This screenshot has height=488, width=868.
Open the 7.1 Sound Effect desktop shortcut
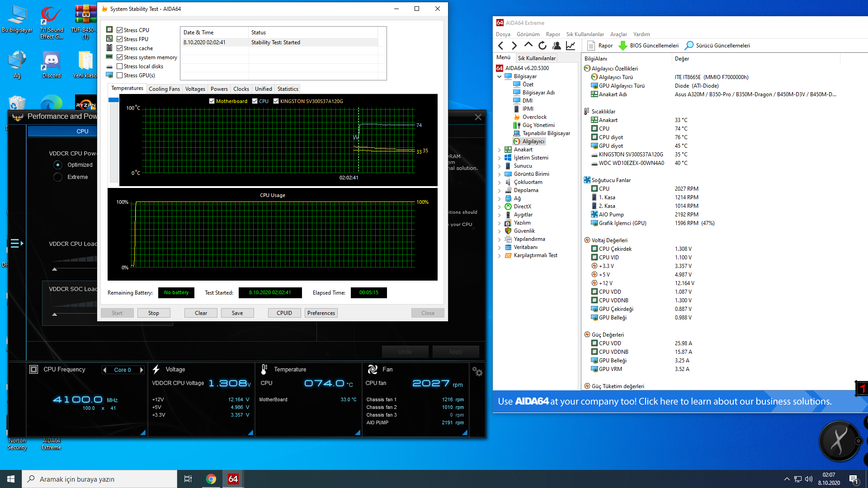[x=51, y=22]
